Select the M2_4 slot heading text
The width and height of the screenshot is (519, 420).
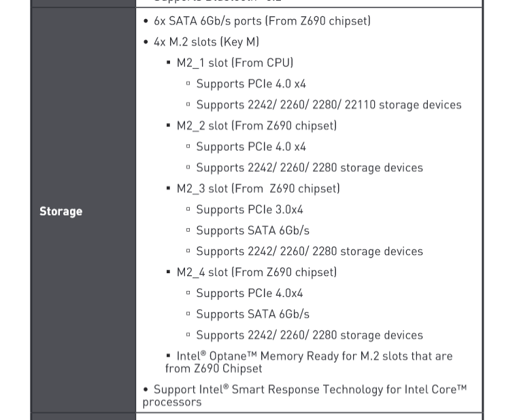coord(256,273)
